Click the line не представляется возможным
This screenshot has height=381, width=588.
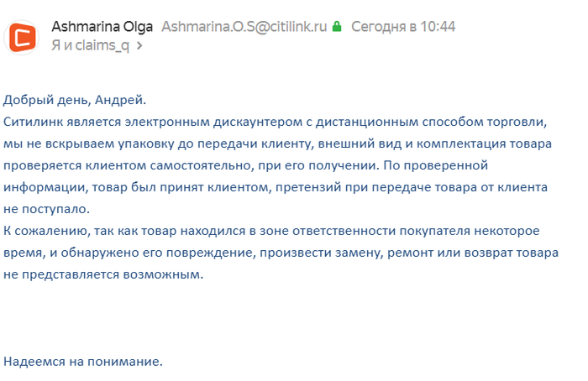click(x=103, y=274)
